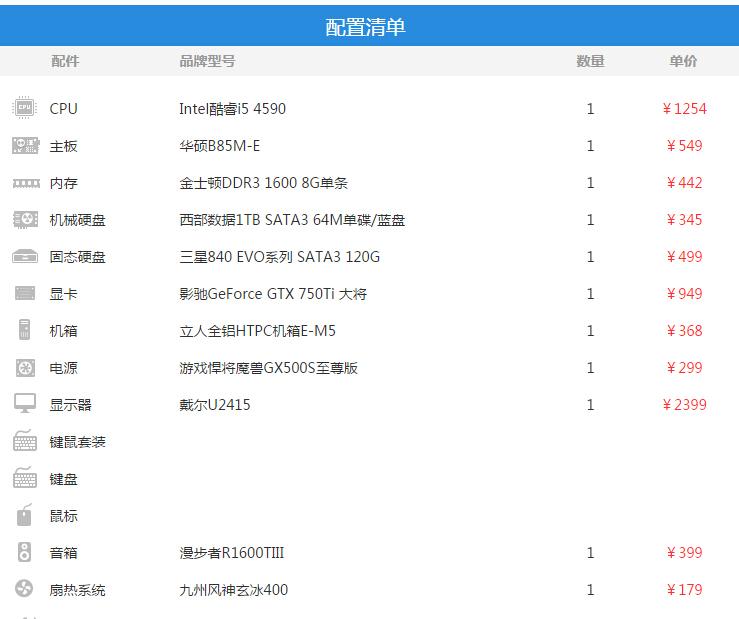
Task: Click the 华硕B85M-E model name
Action: [220, 146]
